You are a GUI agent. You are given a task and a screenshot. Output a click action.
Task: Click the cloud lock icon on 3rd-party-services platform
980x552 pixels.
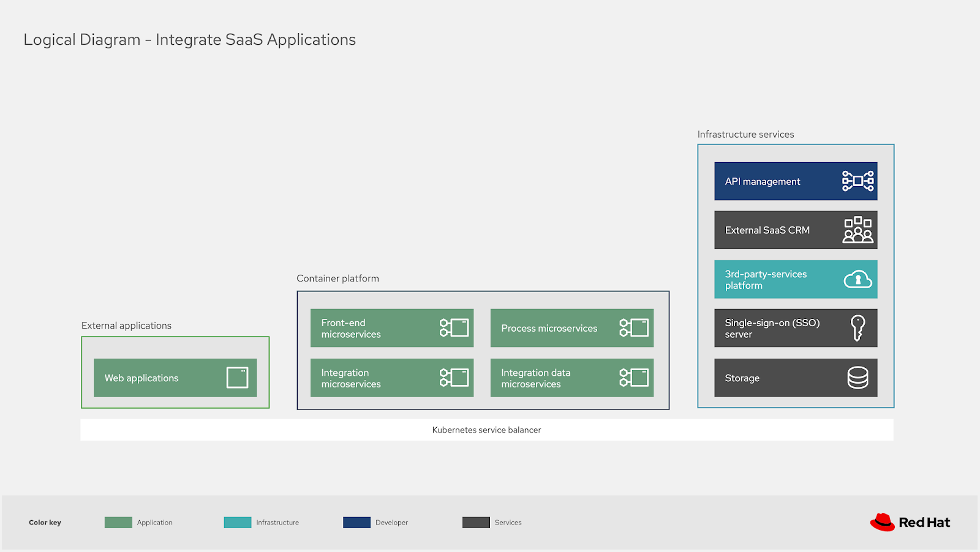coord(857,279)
